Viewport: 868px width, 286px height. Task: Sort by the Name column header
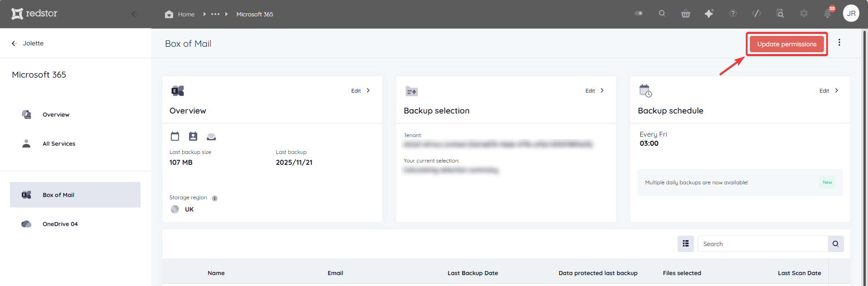(x=216, y=273)
